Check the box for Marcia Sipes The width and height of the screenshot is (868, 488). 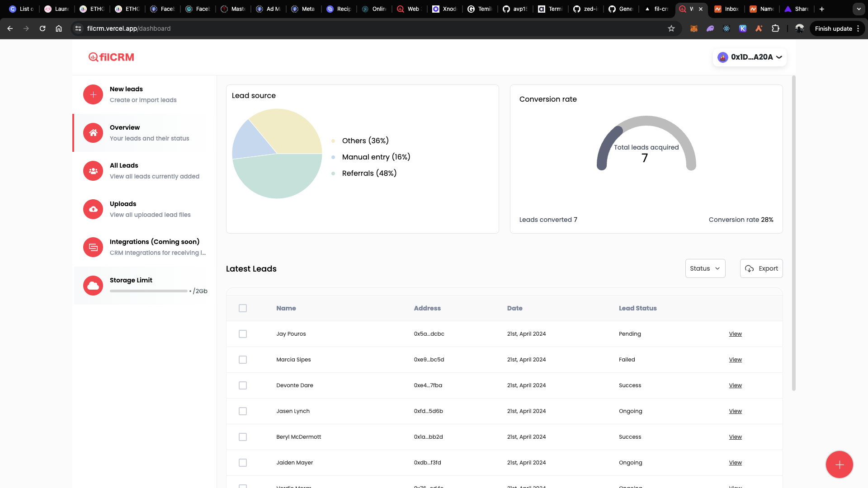coord(243,360)
